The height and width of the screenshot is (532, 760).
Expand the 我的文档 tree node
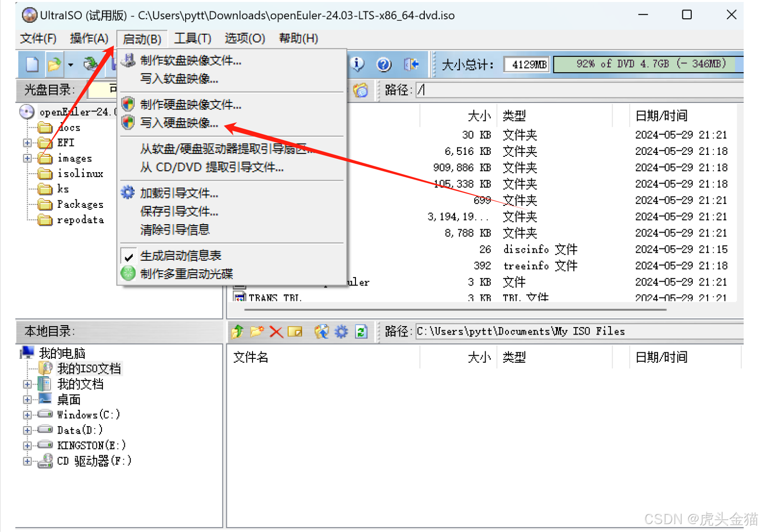(x=27, y=384)
